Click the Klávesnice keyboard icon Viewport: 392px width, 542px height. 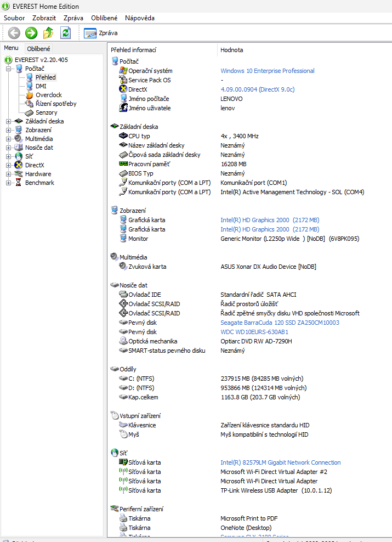123,425
